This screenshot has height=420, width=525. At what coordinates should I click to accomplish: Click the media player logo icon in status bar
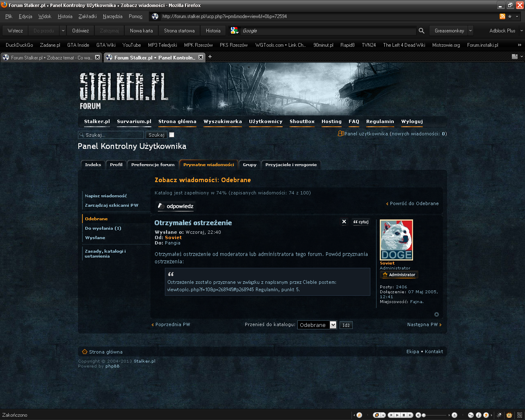377,415
